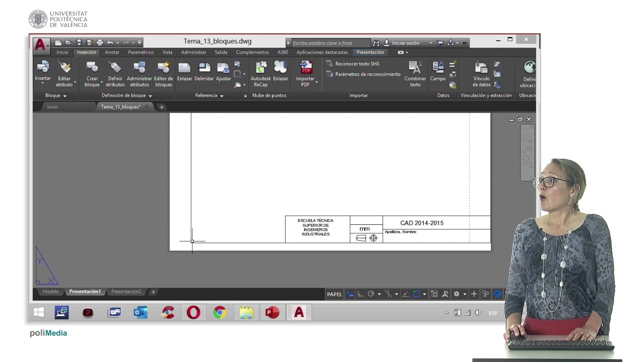Expand the Referencia panel
Screen dimensions: 644x362
[209, 96]
